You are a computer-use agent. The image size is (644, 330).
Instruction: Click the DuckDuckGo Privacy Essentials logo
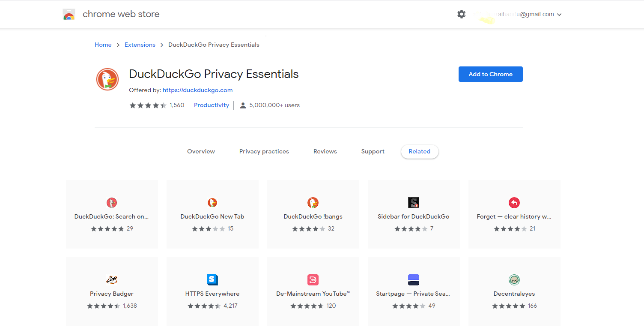point(107,79)
